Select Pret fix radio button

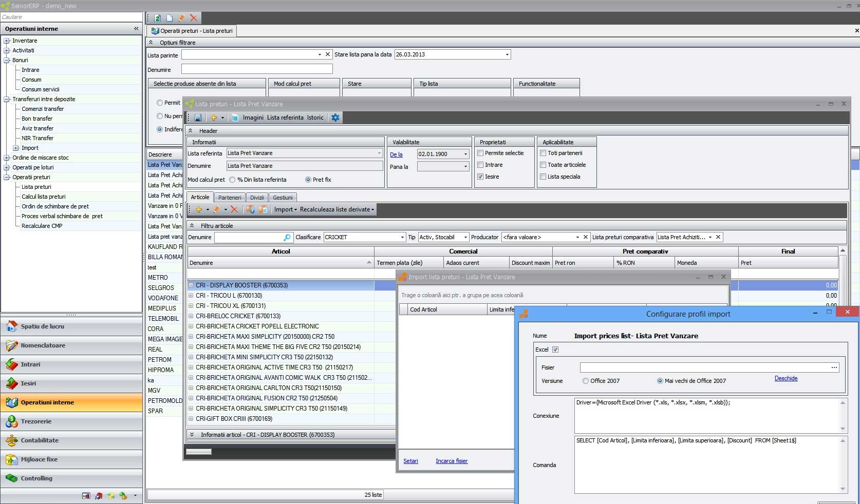click(308, 180)
